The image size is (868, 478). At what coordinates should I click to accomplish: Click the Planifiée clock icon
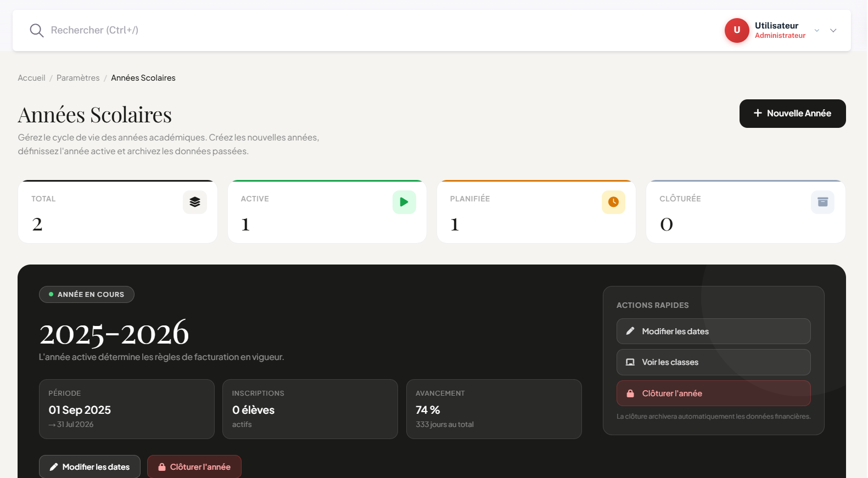[613, 202]
